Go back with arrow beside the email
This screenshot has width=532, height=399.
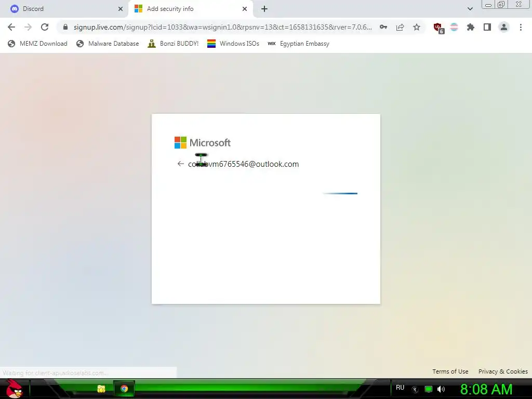tap(180, 164)
